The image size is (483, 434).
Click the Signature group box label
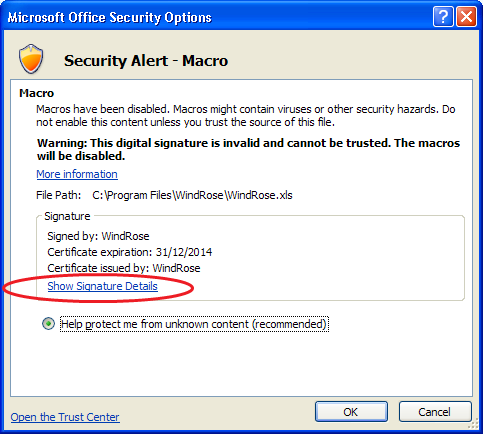(x=67, y=216)
